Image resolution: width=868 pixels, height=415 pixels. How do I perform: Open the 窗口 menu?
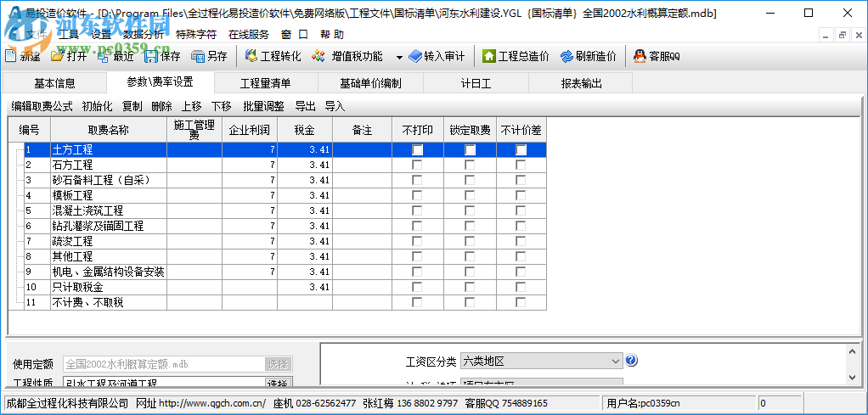(295, 34)
